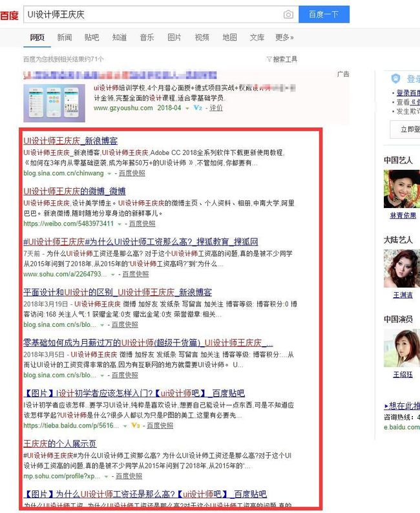Open result 平面设计和UI设计的区别
The height and width of the screenshot is (513, 420).
point(118,292)
